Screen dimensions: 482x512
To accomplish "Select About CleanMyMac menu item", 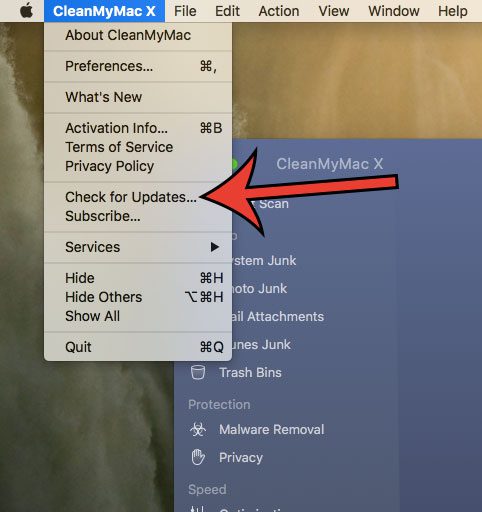I will [x=138, y=35].
